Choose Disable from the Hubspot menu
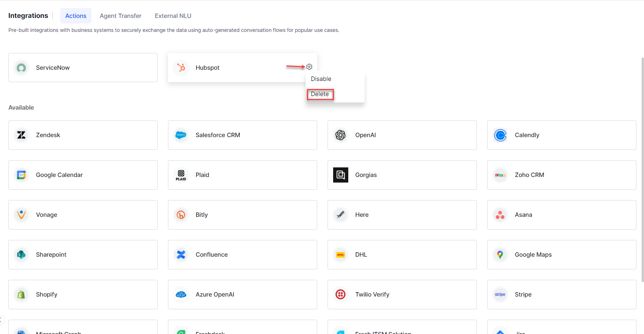 (x=321, y=79)
